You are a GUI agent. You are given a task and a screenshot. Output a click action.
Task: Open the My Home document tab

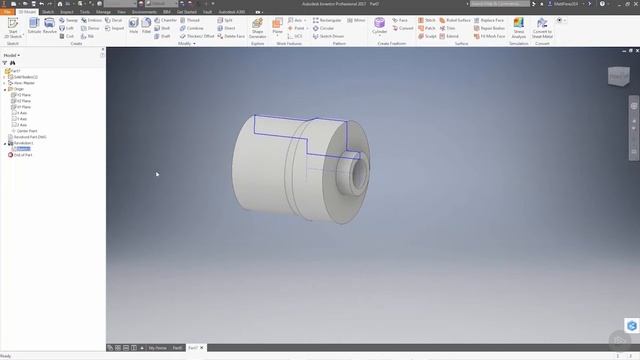click(x=158, y=348)
